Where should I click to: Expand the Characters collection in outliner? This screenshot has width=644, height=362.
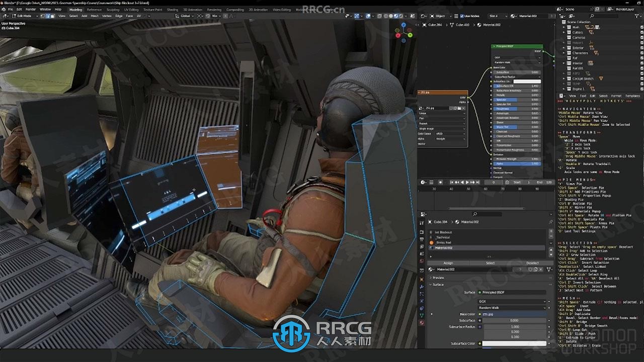point(563,53)
